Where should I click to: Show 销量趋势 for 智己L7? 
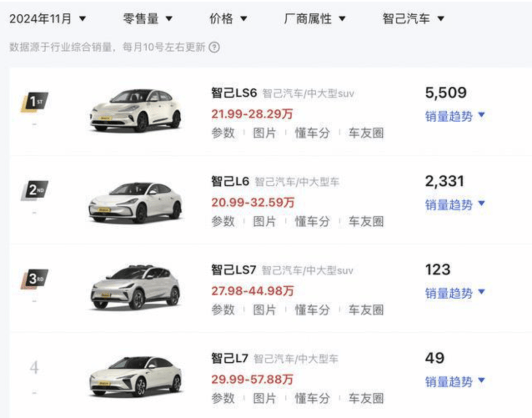(x=455, y=382)
